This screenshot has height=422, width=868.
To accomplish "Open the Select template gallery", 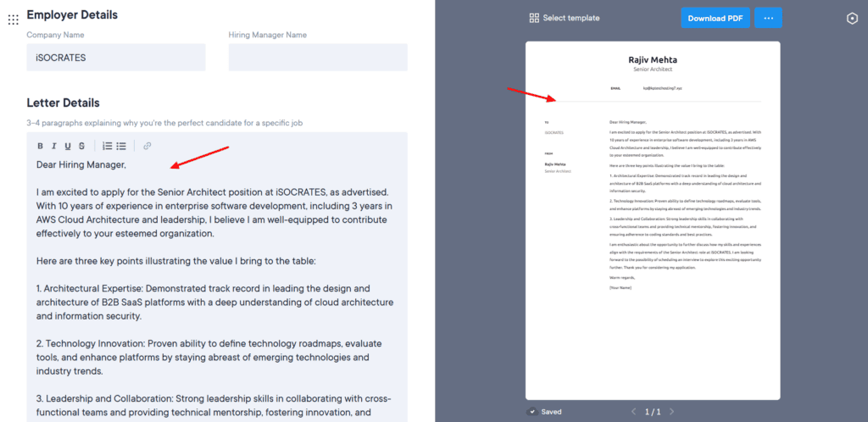I will (565, 18).
